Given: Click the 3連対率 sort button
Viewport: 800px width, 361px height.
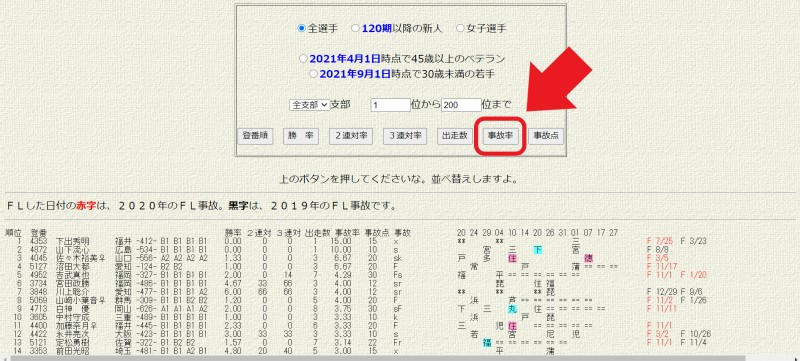Looking at the screenshot, I should (405, 136).
